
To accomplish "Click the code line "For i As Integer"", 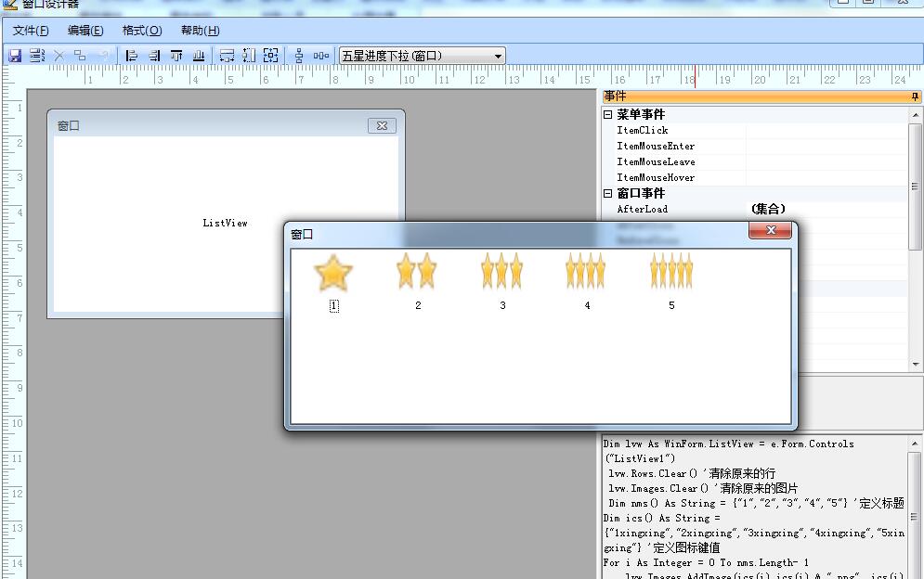I will point(706,563).
